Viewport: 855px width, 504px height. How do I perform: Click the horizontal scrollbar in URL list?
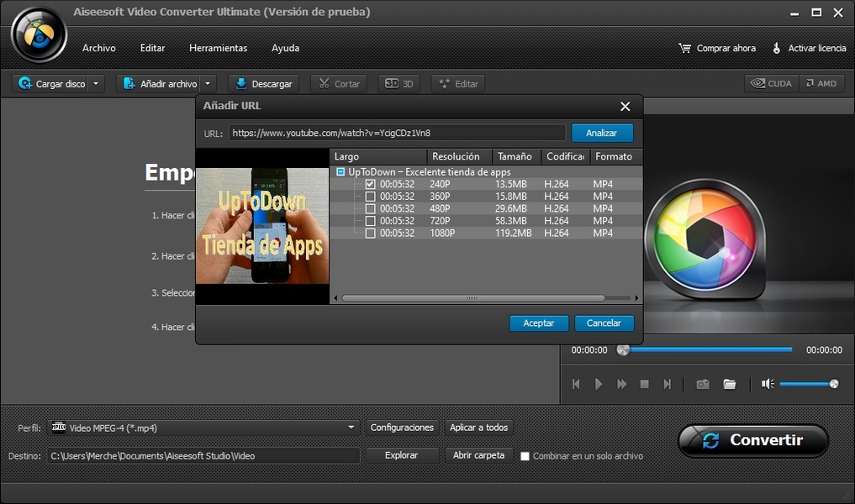(x=472, y=298)
